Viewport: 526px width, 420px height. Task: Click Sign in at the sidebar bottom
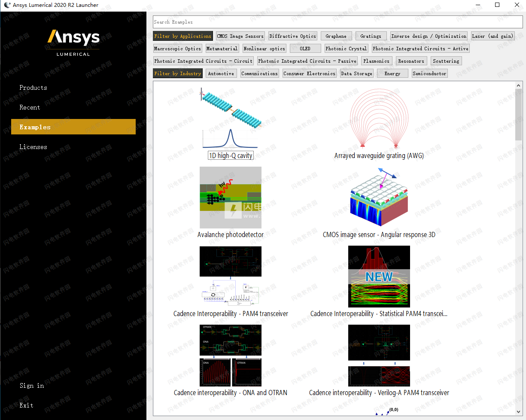click(x=32, y=386)
